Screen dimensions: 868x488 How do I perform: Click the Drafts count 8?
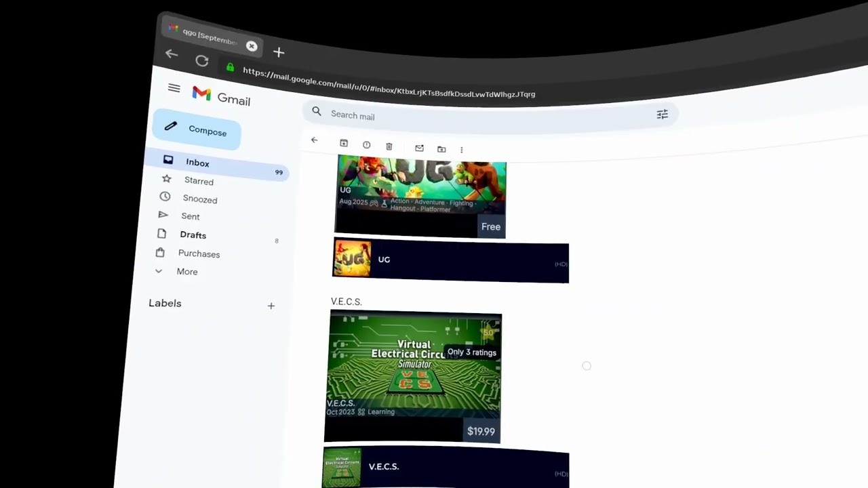pos(277,241)
